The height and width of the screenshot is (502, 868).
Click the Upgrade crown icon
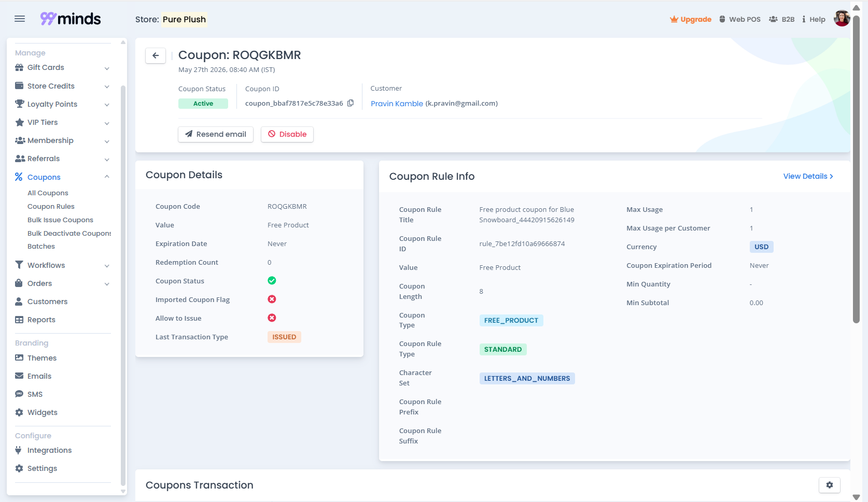coord(674,19)
